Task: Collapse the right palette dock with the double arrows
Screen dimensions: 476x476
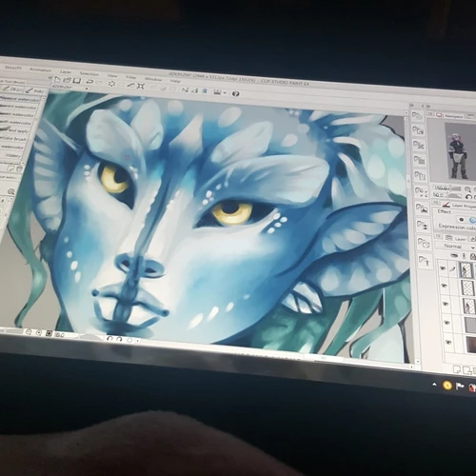Action: click(427, 106)
